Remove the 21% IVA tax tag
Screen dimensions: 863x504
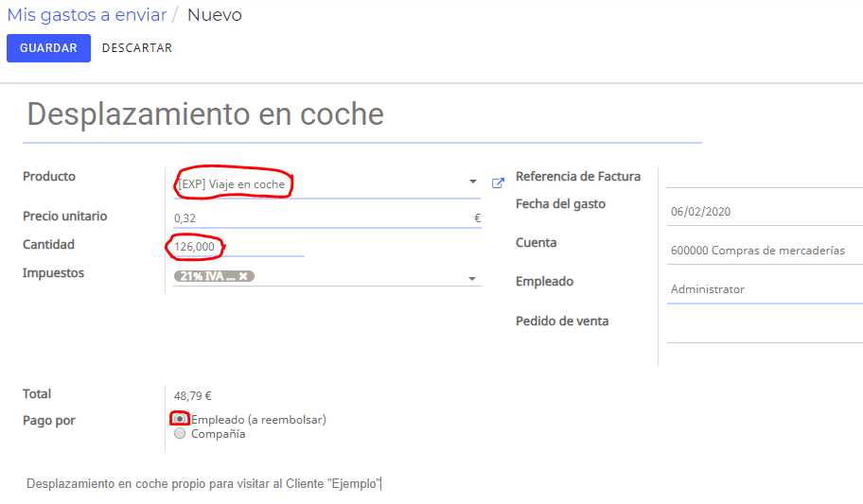pyautogui.click(x=243, y=276)
